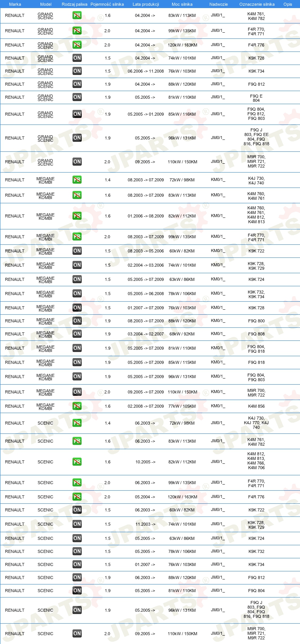This screenshot has width=300, height=644.
Task: Click the Pojemność silnika column header
Action: point(107,4)
